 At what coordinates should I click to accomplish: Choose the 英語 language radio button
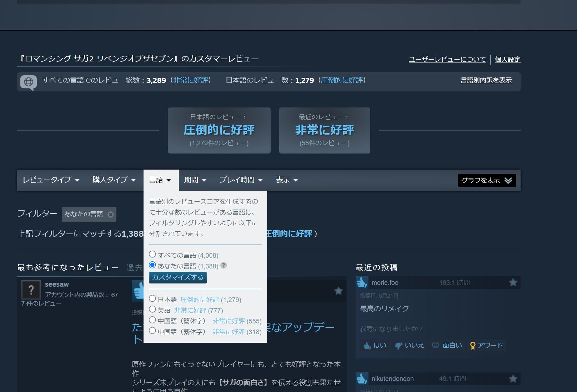click(x=152, y=310)
